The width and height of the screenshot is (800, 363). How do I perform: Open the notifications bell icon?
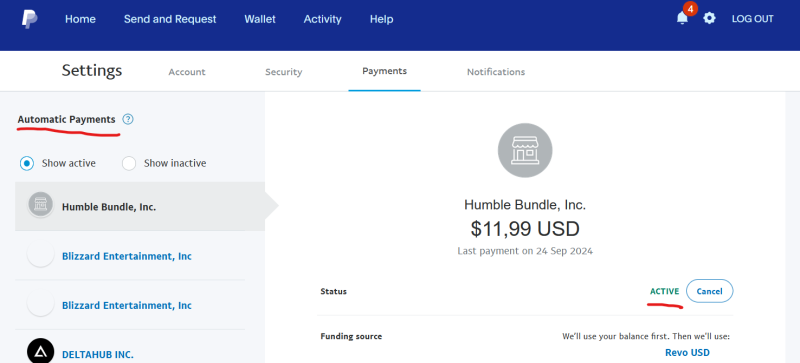[x=682, y=18]
